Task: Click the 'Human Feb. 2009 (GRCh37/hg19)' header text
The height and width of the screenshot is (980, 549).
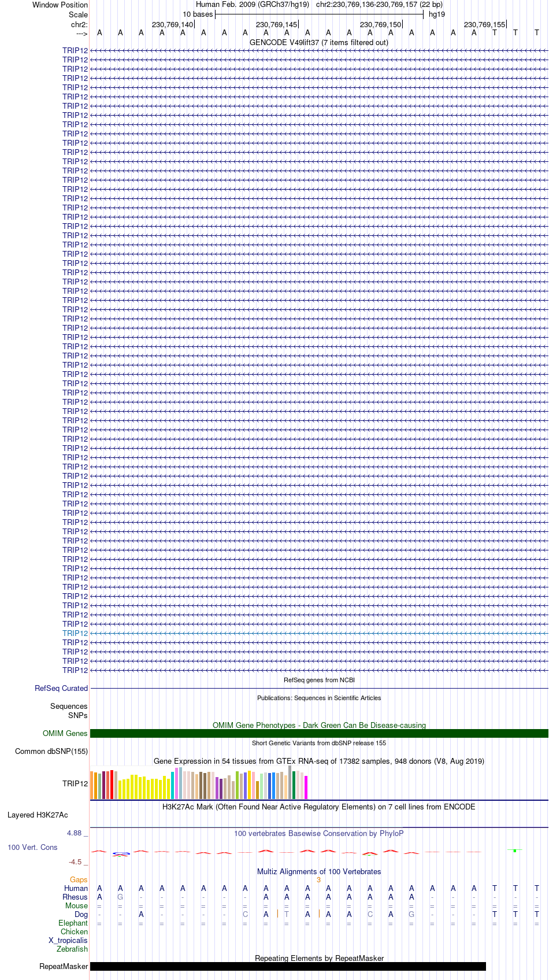Action: (x=253, y=5)
